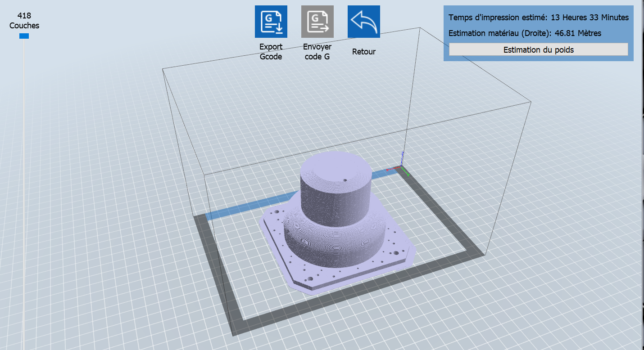Screen dimensions: 644x350
Task: Click the 418 Couches layer count text
Action: 24,21
